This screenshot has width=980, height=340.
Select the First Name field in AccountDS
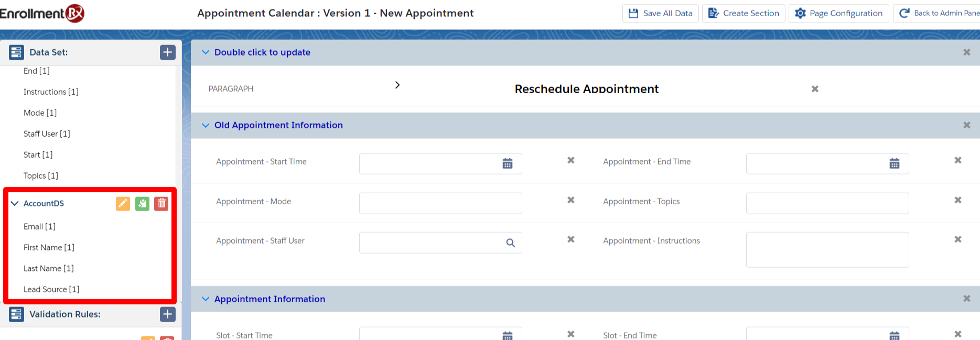pyautogui.click(x=49, y=247)
